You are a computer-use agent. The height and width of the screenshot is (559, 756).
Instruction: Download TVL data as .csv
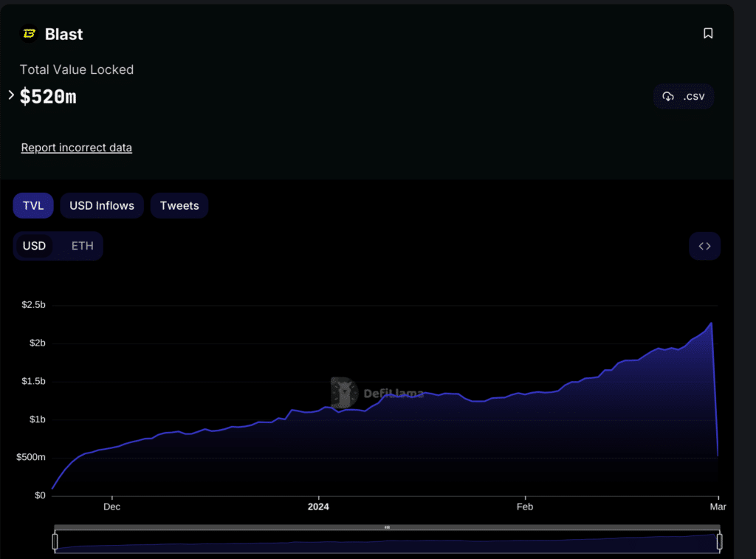coord(684,97)
